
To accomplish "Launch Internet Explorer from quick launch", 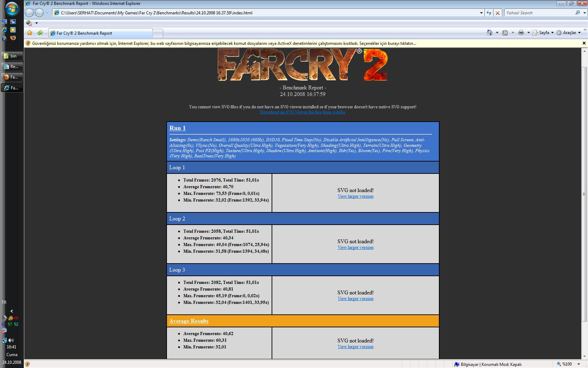I will [x=5, y=30].
